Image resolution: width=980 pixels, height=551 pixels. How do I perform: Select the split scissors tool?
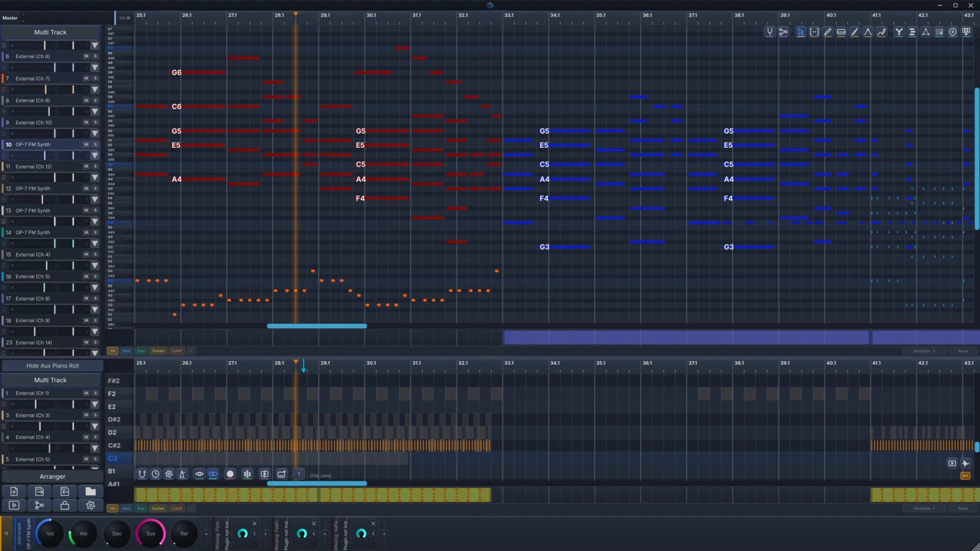click(x=783, y=32)
